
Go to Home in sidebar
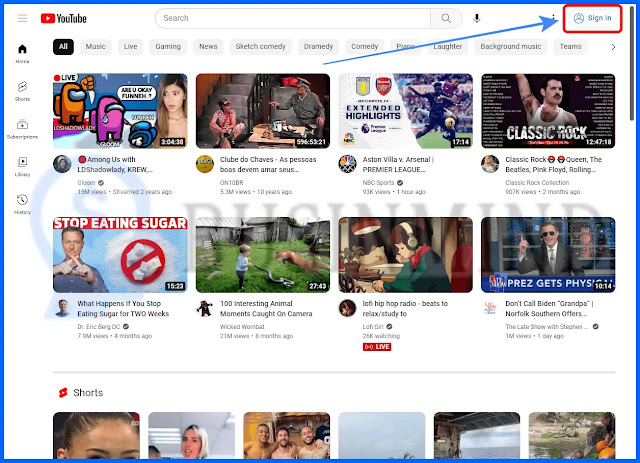22,53
